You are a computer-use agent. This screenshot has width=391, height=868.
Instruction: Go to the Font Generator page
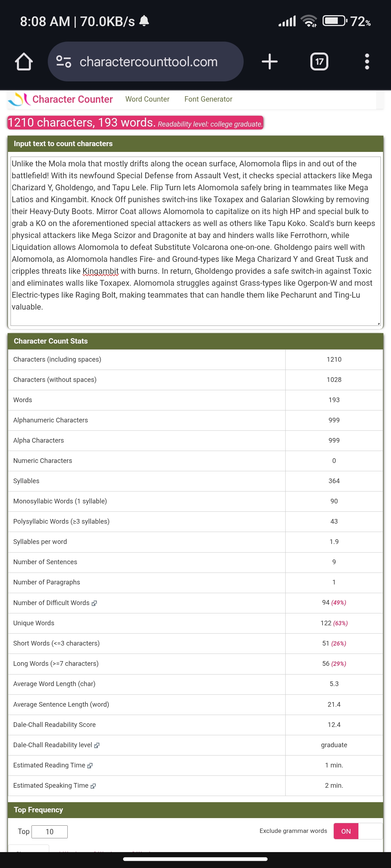coord(208,99)
